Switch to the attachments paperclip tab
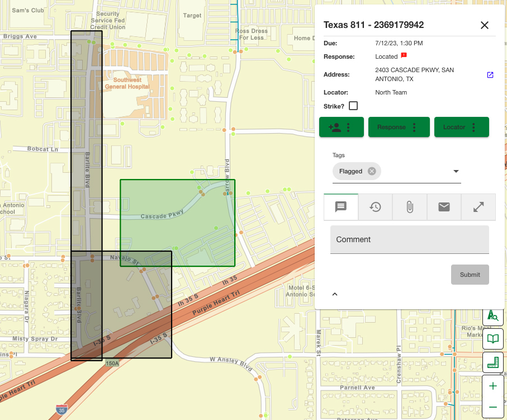This screenshot has height=420, width=507. [x=410, y=207]
